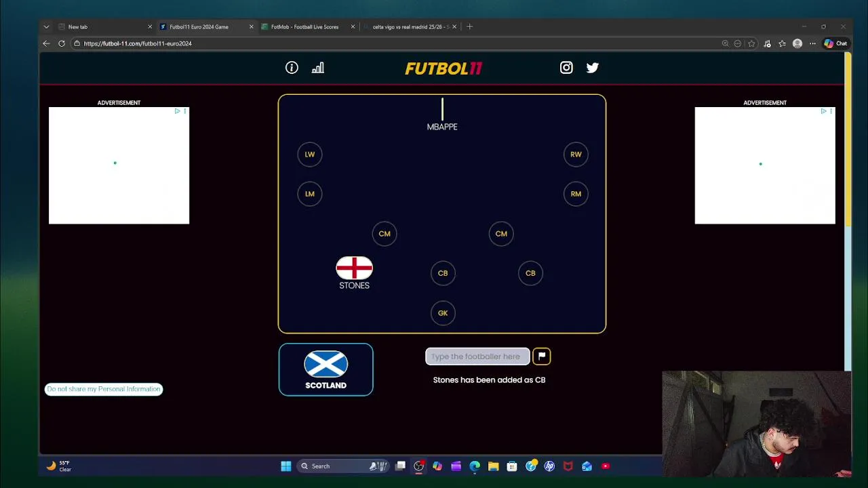Open the address bar more options circle icon
Image resolution: width=868 pixels, height=488 pixels.
click(x=738, y=43)
